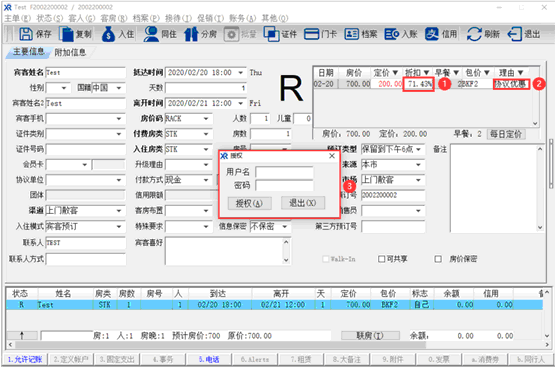Viewport: 555px width, 367px height.
Task: Open the 证件类别 ID type dropdown
Action: pos(119,134)
